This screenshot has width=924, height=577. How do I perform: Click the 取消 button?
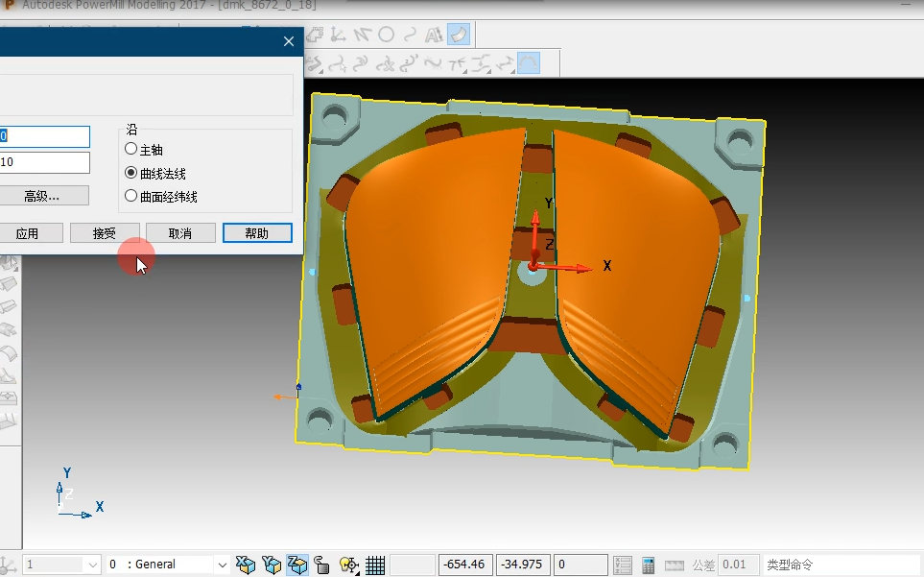[x=180, y=233]
